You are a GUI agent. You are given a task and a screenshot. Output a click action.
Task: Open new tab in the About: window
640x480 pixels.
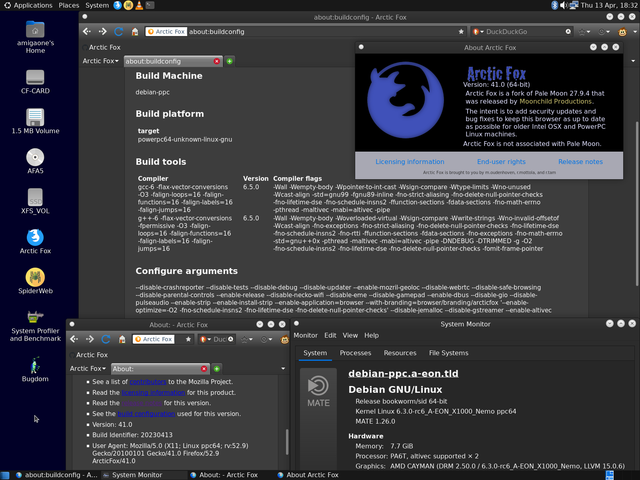(x=217, y=369)
